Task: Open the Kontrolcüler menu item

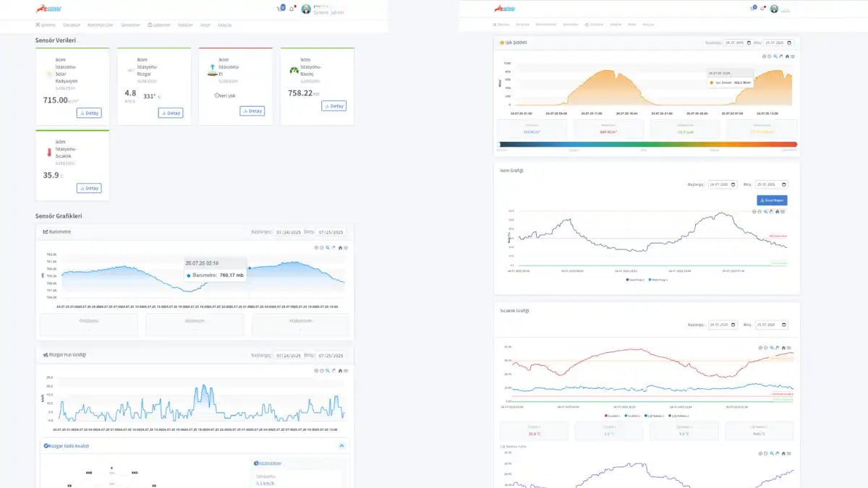Action: pyautogui.click(x=100, y=25)
